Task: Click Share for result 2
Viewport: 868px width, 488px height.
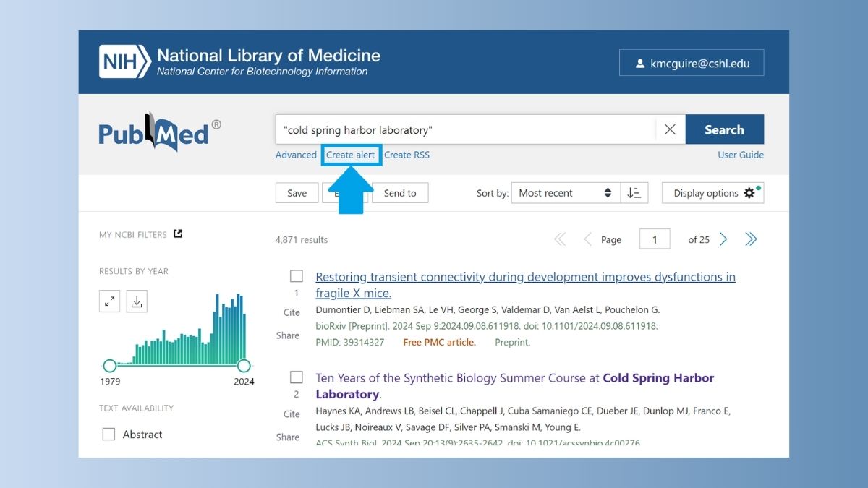Action: [x=288, y=437]
